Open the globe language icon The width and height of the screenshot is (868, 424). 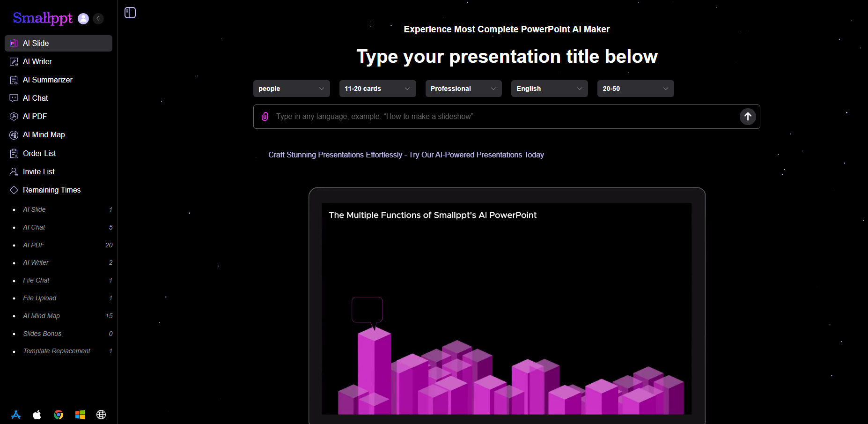coord(101,415)
